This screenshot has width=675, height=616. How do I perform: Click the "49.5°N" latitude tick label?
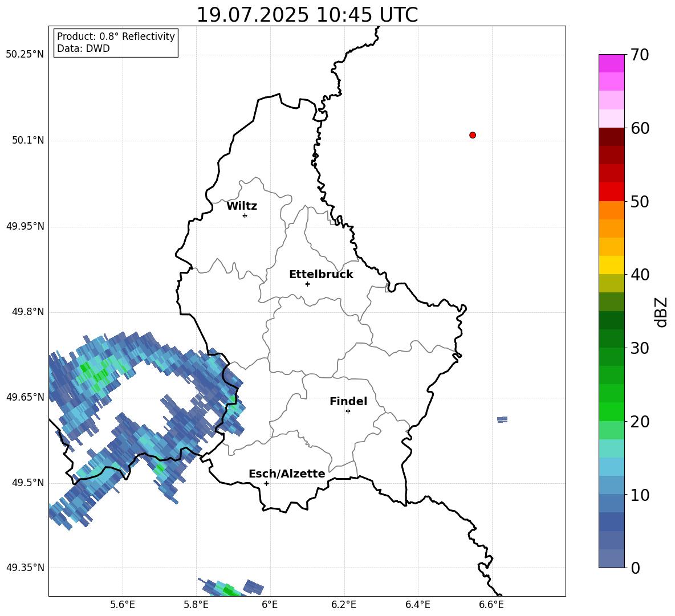click(x=27, y=483)
